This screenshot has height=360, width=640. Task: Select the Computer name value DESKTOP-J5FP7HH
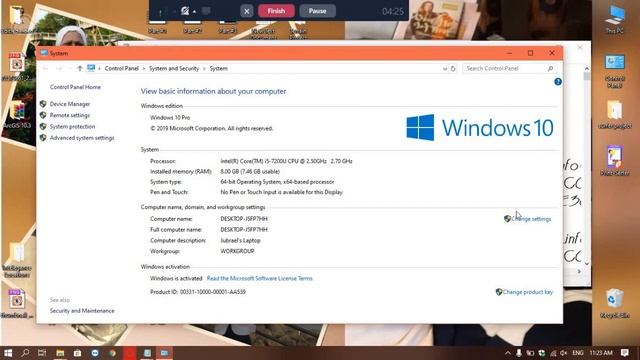244,219
